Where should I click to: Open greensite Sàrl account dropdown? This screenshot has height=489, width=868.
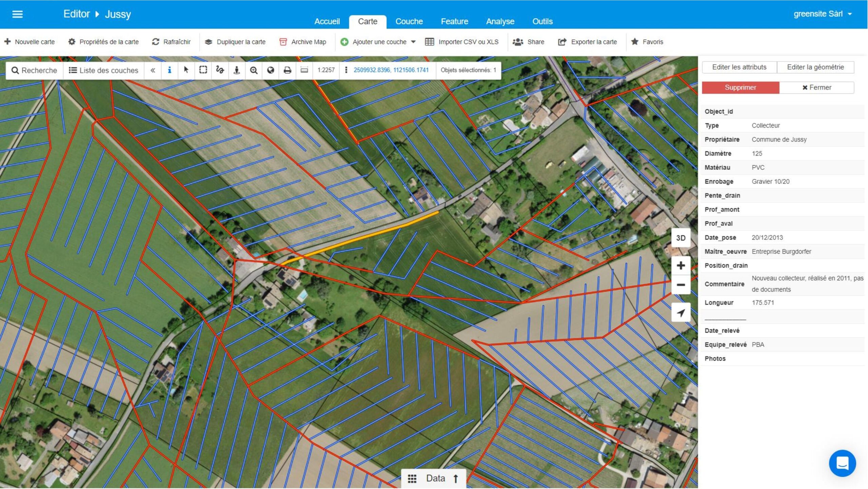pos(822,14)
